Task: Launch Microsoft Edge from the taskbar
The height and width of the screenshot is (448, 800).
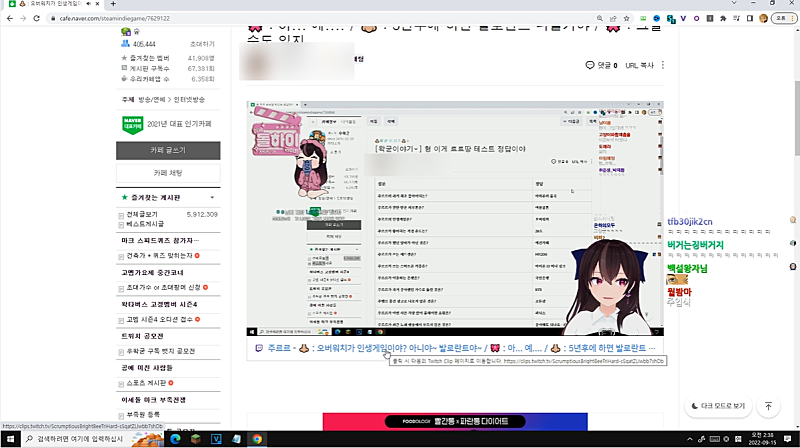Action: (x=175, y=439)
